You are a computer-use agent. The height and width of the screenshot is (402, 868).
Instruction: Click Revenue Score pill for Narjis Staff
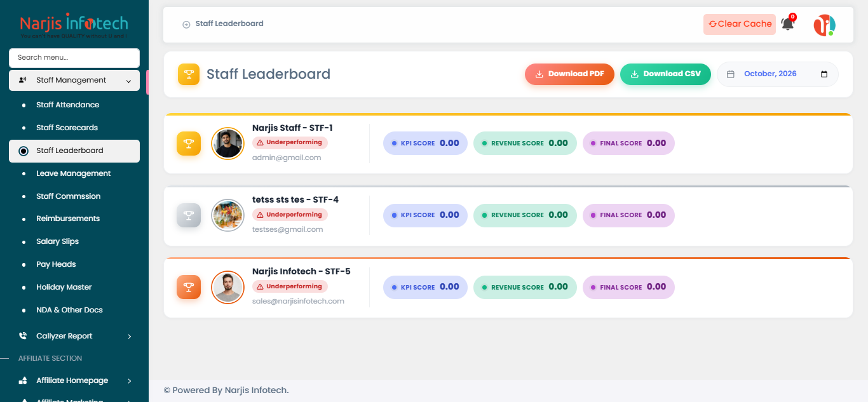(525, 144)
